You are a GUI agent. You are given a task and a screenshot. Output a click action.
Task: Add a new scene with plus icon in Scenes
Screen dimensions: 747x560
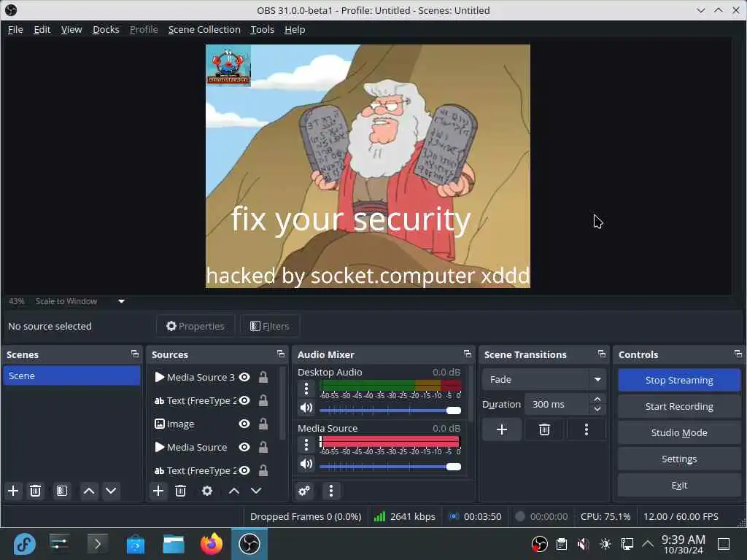[13, 491]
